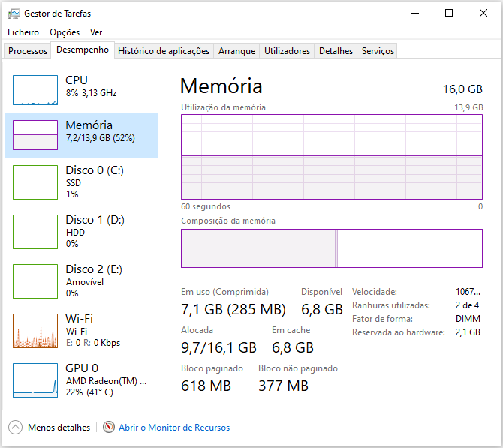The height and width of the screenshot is (448, 503).
Task: Switch to the Histórico de aplicações tab
Action: click(164, 51)
